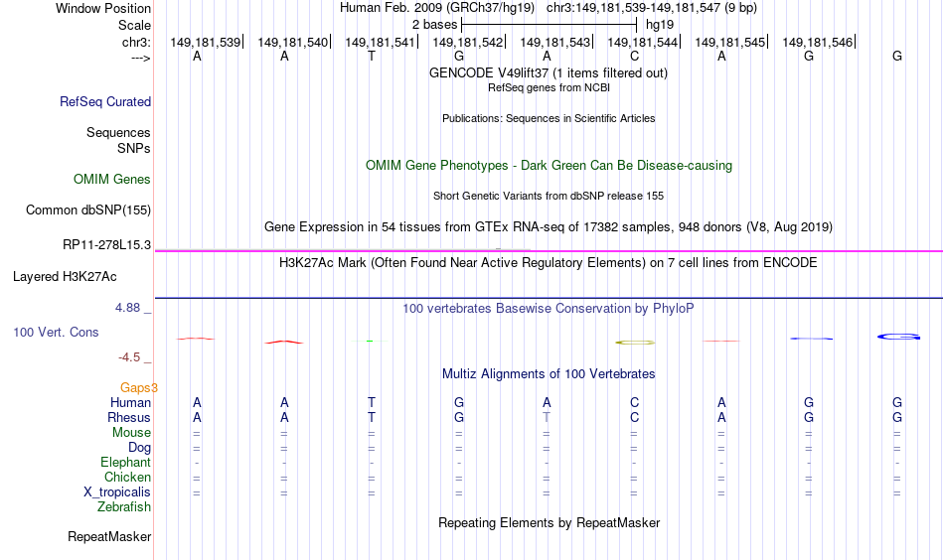Select the Rhesus species row label

(x=129, y=417)
